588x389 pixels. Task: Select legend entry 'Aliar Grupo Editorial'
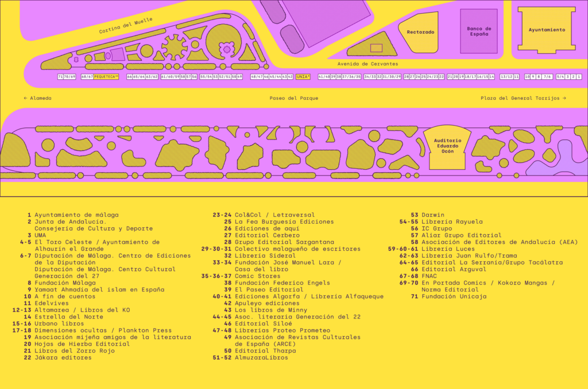[x=461, y=235]
